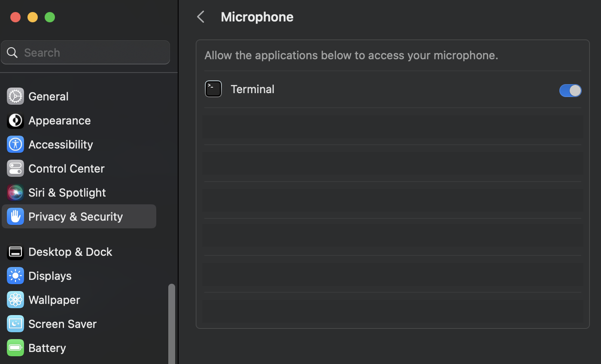The height and width of the screenshot is (364, 601).
Task: Select Control Center in the sidebar
Action: 79,168
